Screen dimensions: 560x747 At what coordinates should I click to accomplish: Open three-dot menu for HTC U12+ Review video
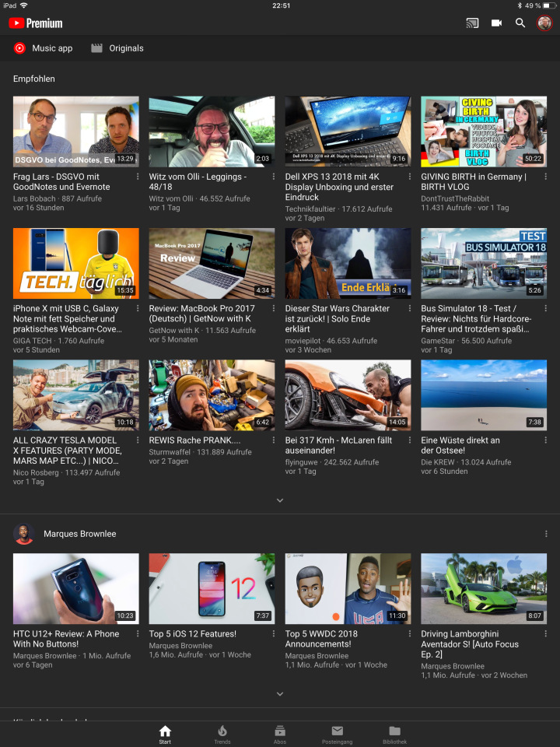[138, 634]
